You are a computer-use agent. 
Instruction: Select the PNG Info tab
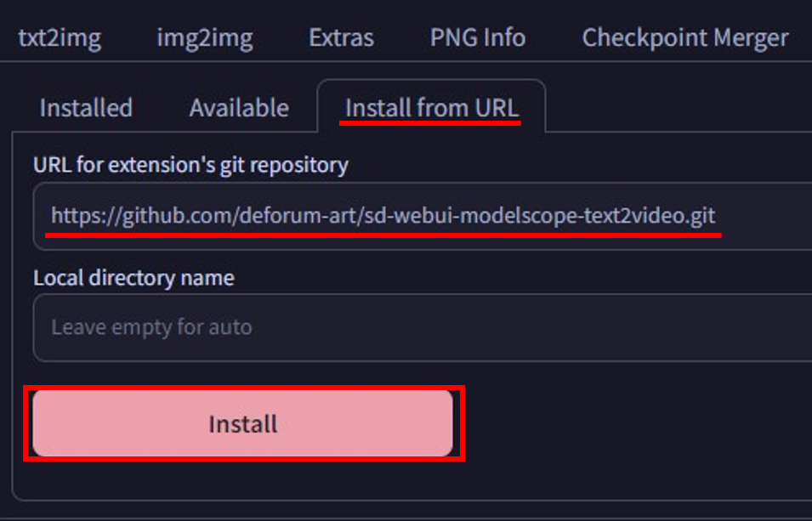[x=477, y=38]
